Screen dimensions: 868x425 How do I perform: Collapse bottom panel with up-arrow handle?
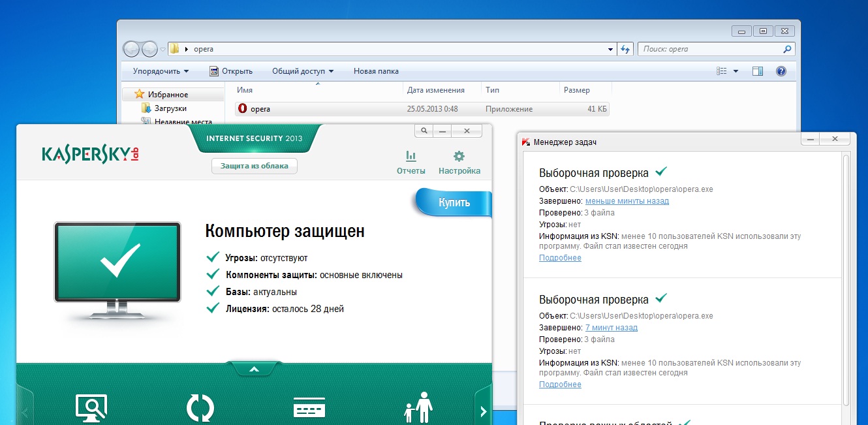point(254,369)
